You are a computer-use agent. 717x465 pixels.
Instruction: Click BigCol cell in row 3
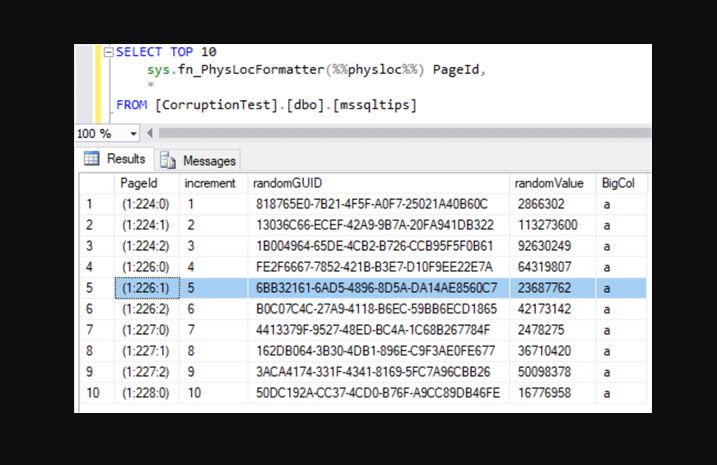(x=621, y=246)
